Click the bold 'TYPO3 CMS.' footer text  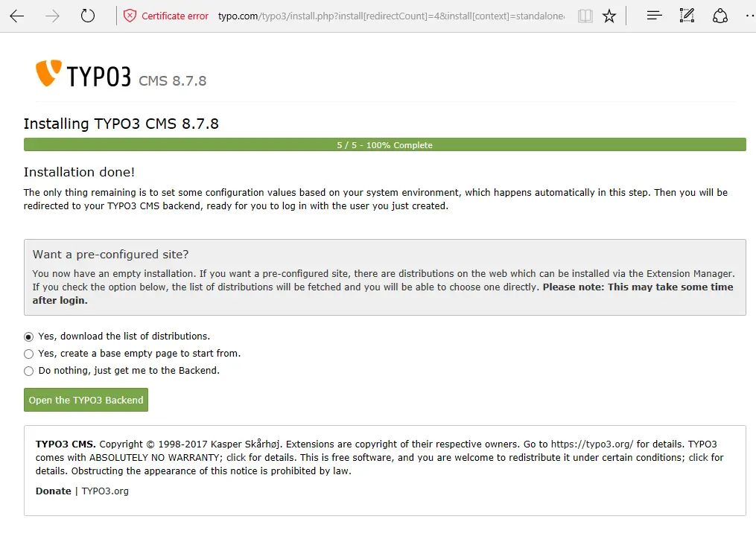66,444
